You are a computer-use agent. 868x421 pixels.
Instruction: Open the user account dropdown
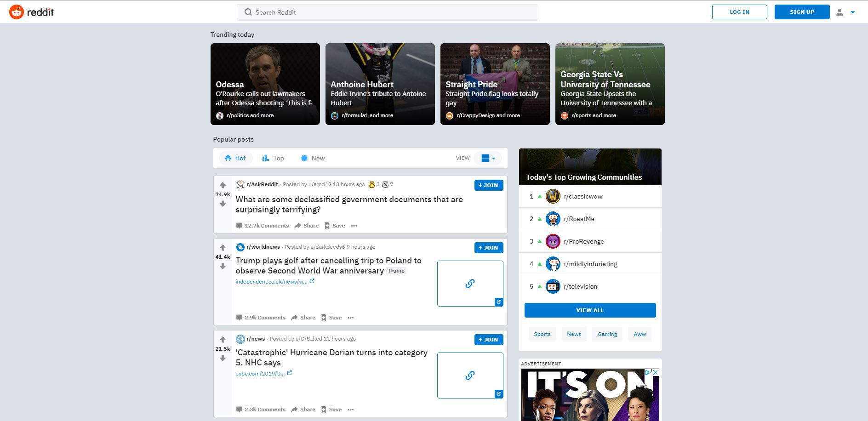click(845, 12)
